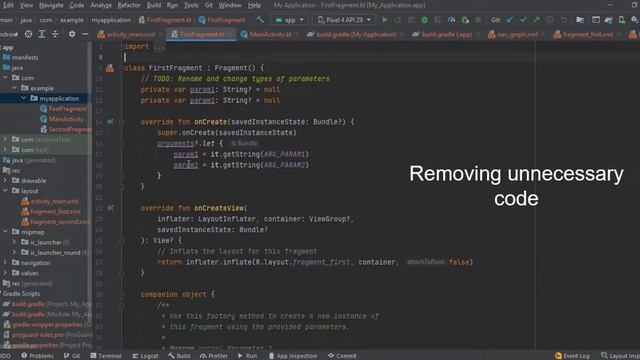The width and height of the screenshot is (640, 360).
Task: Click the Make Project hammer icon
Action: (260, 20)
